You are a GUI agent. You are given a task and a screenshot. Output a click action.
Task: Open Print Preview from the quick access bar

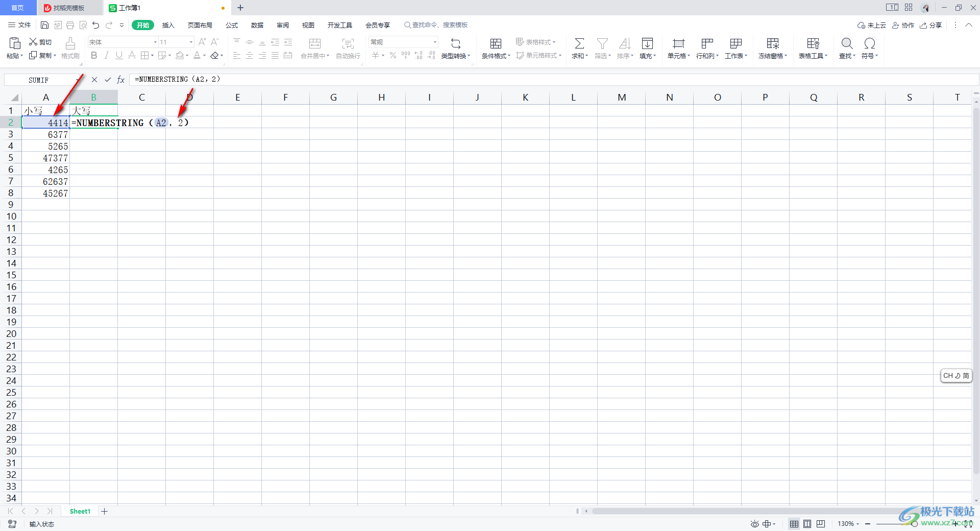click(83, 25)
